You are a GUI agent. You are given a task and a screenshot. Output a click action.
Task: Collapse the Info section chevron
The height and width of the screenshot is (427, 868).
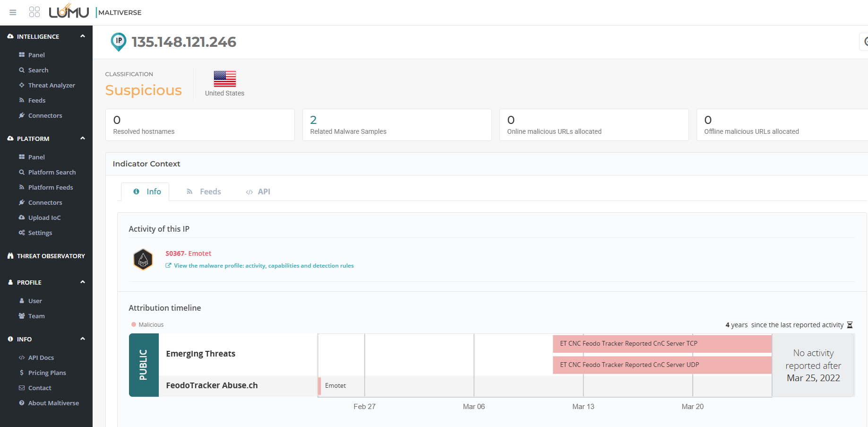[x=83, y=339]
